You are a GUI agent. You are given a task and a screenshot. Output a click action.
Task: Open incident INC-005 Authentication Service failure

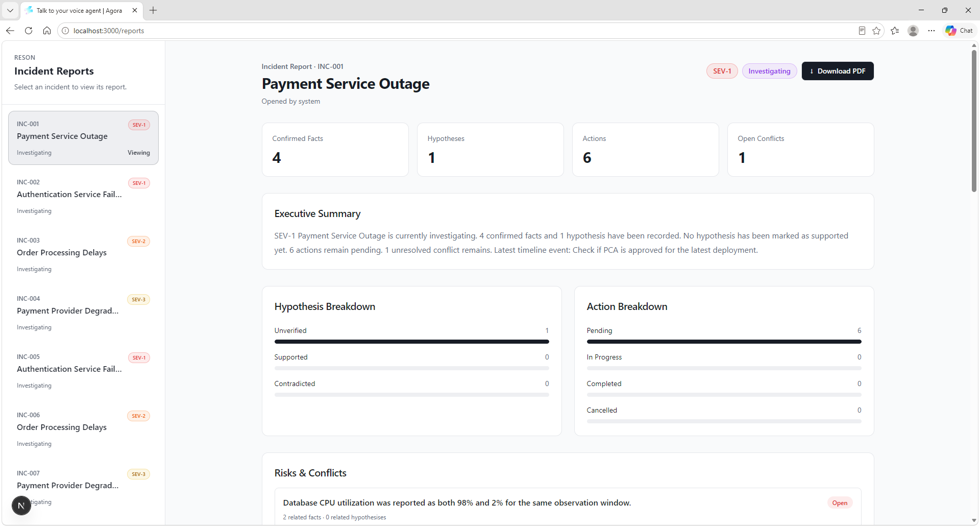pyautogui.click(x=83, y=371)
